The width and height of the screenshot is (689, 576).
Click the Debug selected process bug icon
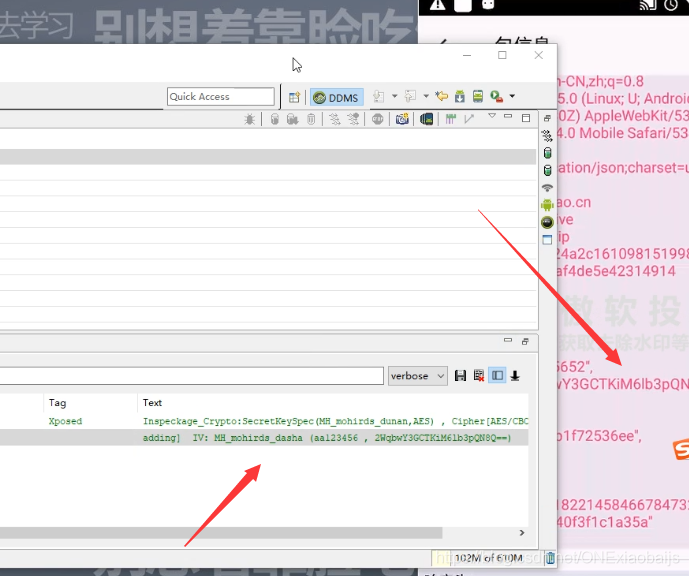(250, 119)
